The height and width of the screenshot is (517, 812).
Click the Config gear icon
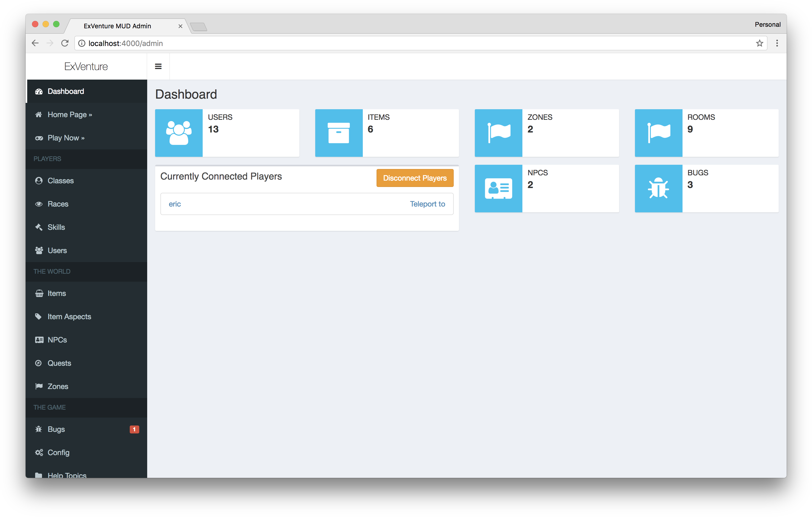[39, 452]
